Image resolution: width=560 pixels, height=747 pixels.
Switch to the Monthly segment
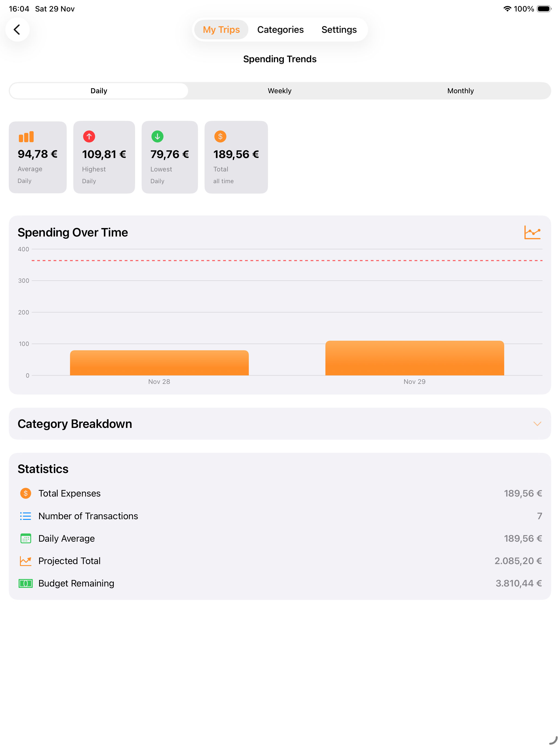point(460,91)
